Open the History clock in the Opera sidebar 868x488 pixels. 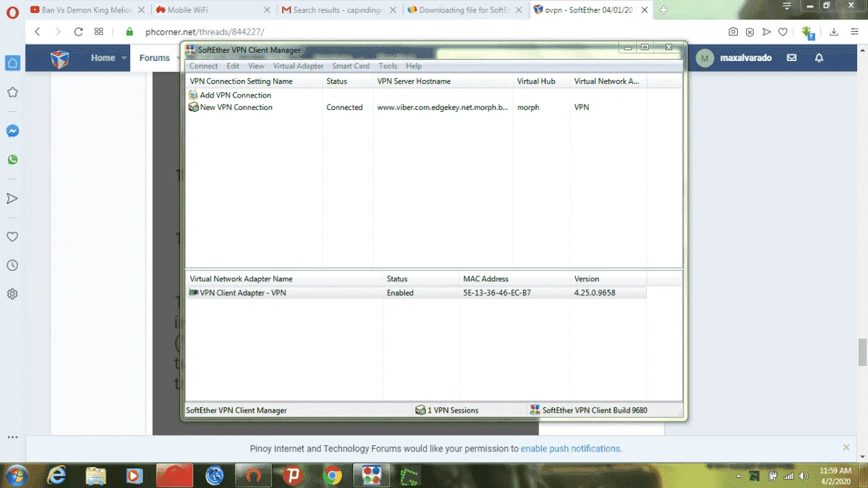[12, 266]
